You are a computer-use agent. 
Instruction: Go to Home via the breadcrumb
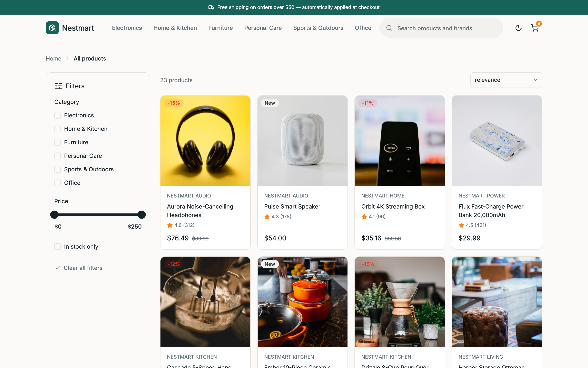[x=53, y=59]
